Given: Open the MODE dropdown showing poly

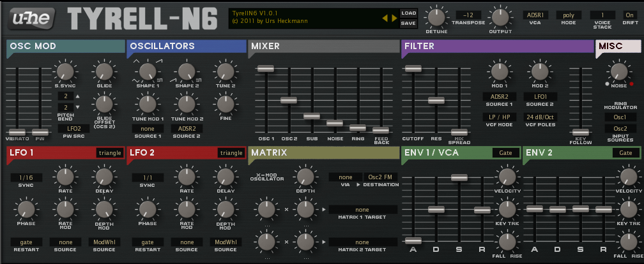Looking at the screenshot, I should coord(569,15).
